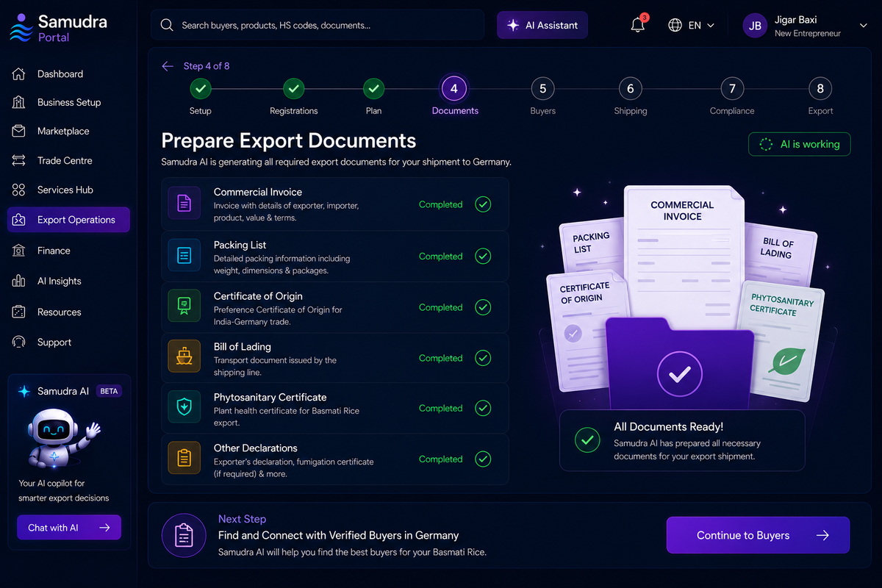Click Continue to Buyers button

tap(758, 535)
